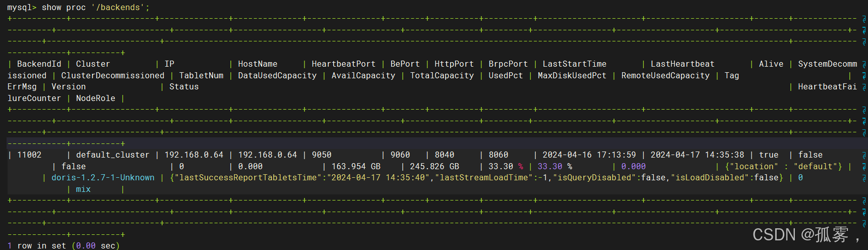This screenshot has height=250, width=868.
Task: Click the Alive column header
Action: [x=771, y=64]
